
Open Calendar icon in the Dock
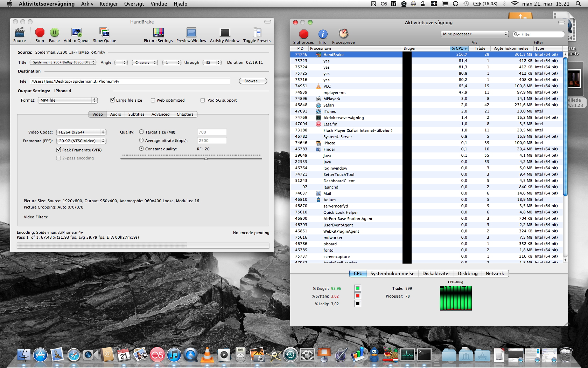click(124, 355)
